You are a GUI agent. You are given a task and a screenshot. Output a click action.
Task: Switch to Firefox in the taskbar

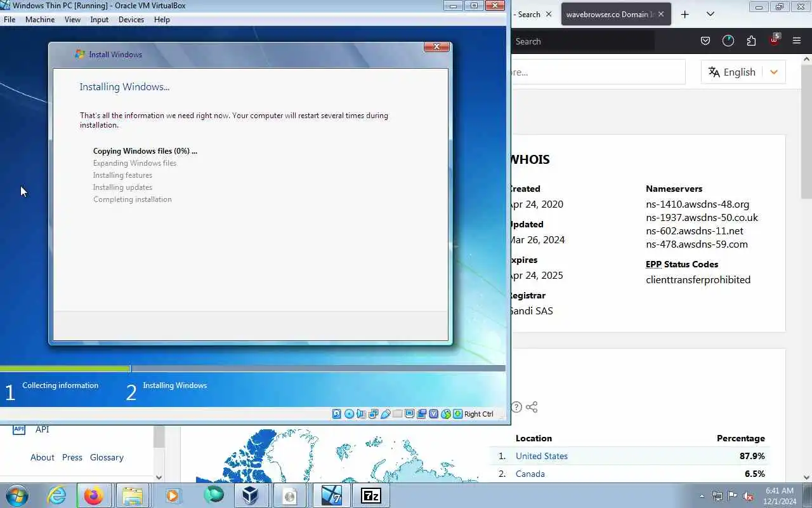pos(93,495)
